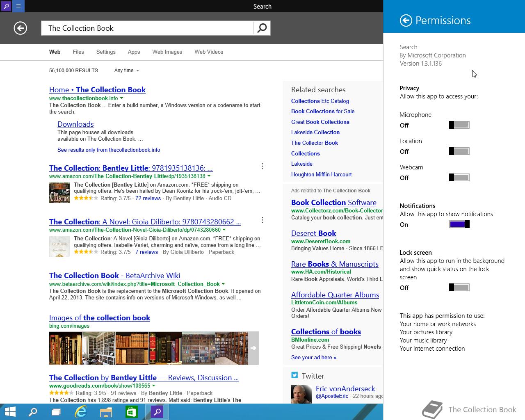The height and width of the screenshot is (420, 525).
Task: Open more options for Bentley Little result
Action: coord(262,166)
